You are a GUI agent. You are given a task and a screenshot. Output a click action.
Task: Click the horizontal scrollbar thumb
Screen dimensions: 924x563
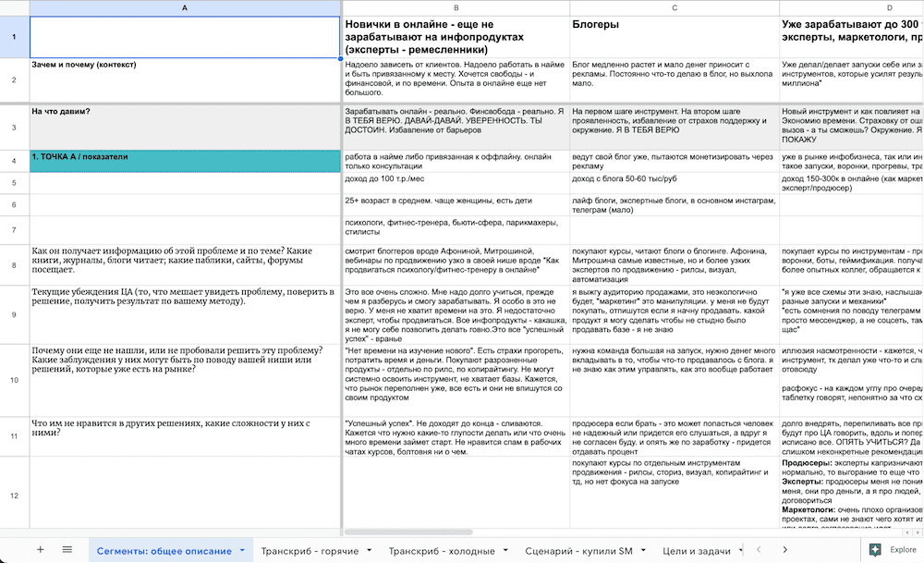[x=408, y=532]
